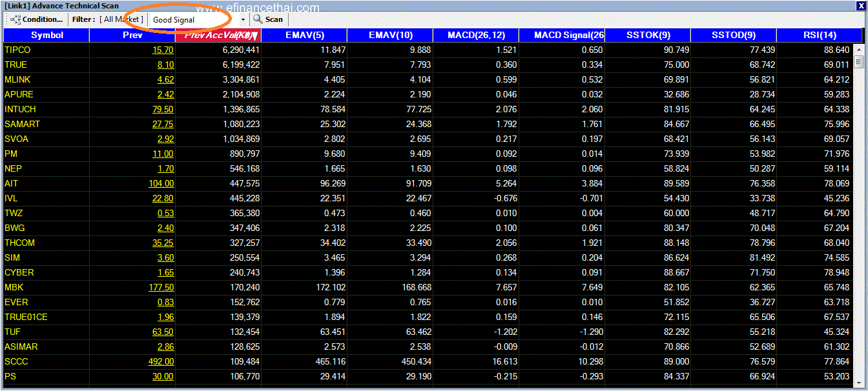The height and width of the screenshot is (391, 868).
Task: Click TIPCO RSI value 88.640
Action: coord(838,50)
